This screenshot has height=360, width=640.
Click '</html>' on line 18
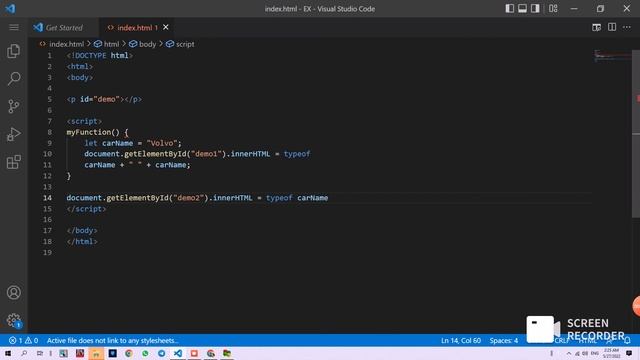(82, 241)
